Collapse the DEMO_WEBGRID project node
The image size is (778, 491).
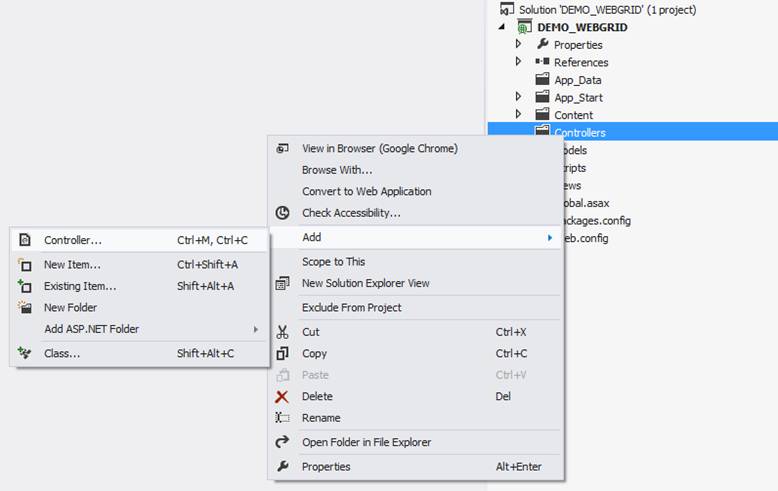coord(503,27)
